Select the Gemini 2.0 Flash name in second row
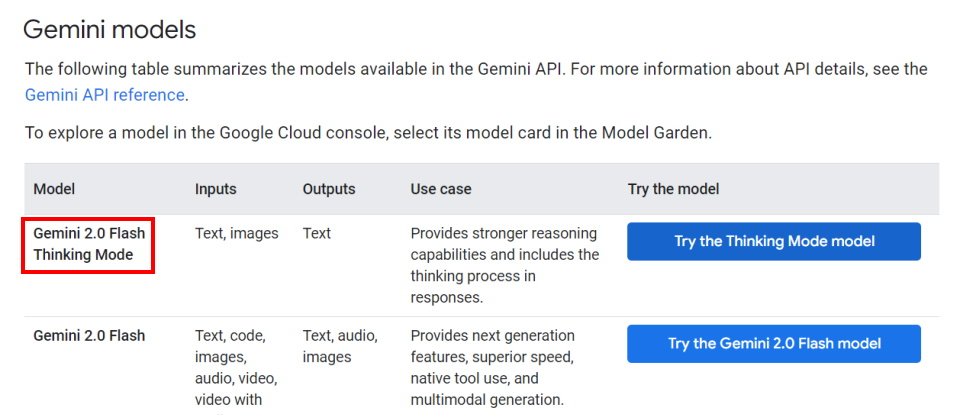The height and width of the screenshot is (420, 960). click(x=89, y=336)
